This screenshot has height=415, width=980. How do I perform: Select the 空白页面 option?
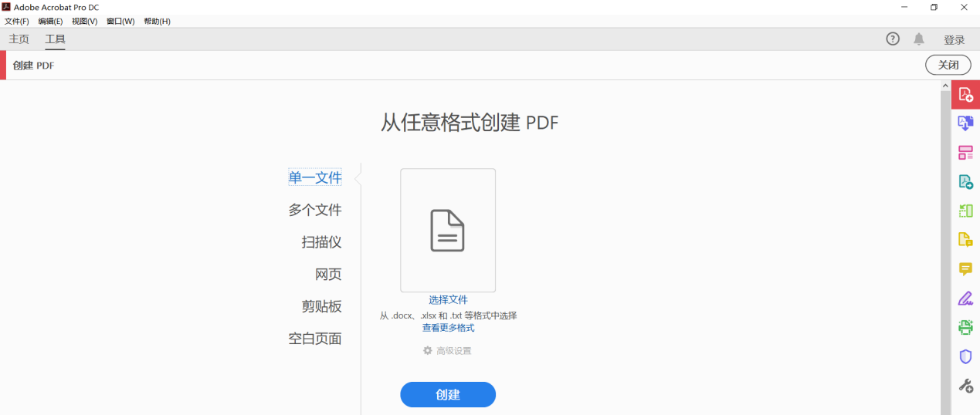click(x=315, y=339)
